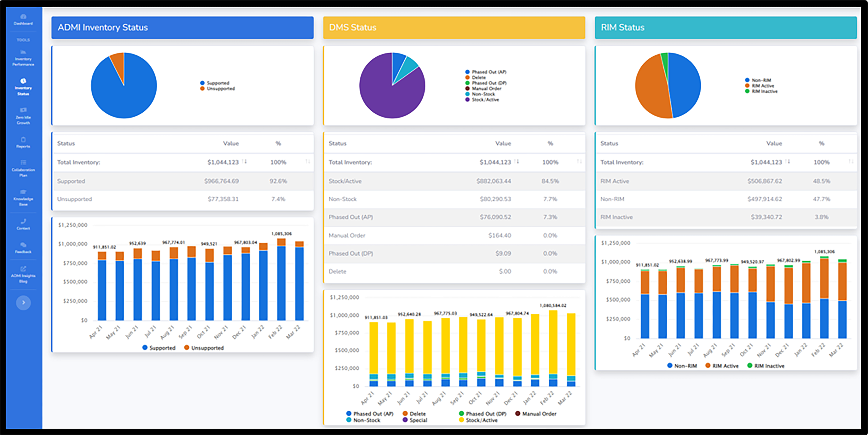The image size is (868, 435).
Task: Toggle Non-RIM series in RIM bar legend
Action: [682, 366]
